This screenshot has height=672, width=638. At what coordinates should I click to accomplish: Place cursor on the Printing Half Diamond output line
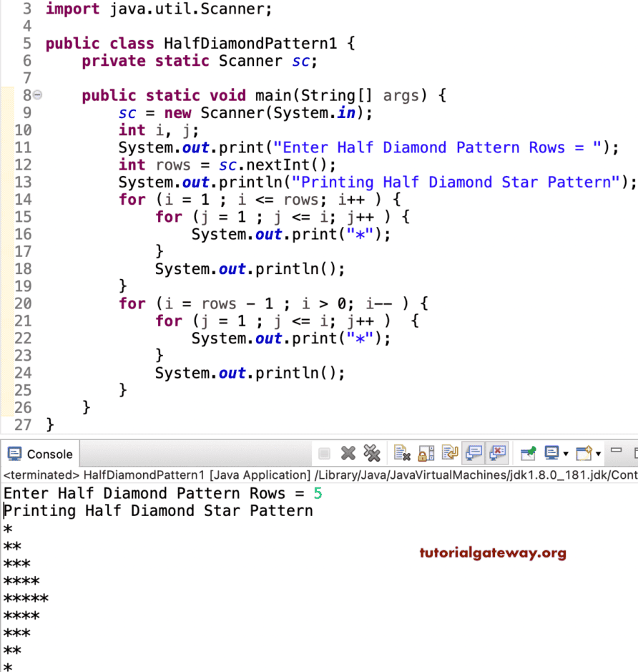(x=158, y=510)
